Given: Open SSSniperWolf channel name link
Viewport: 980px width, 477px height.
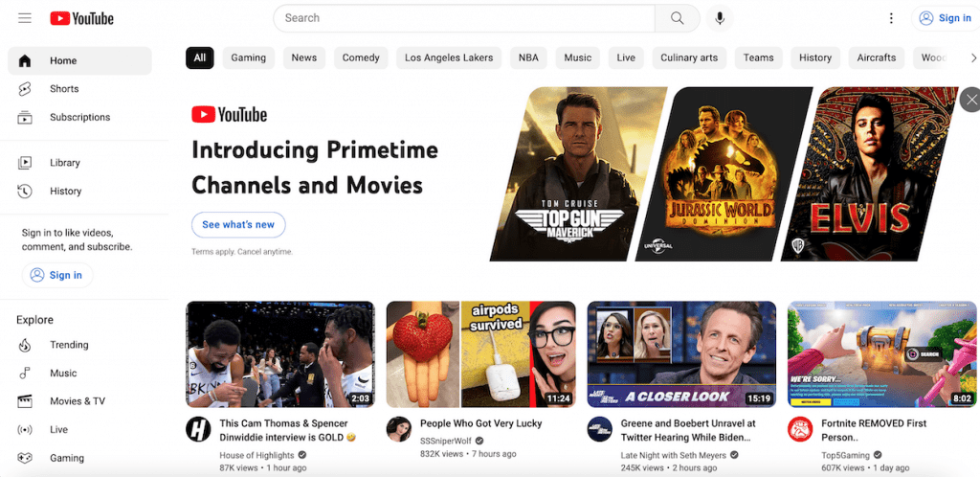Looking at the screenshot, I should point(447,441).
